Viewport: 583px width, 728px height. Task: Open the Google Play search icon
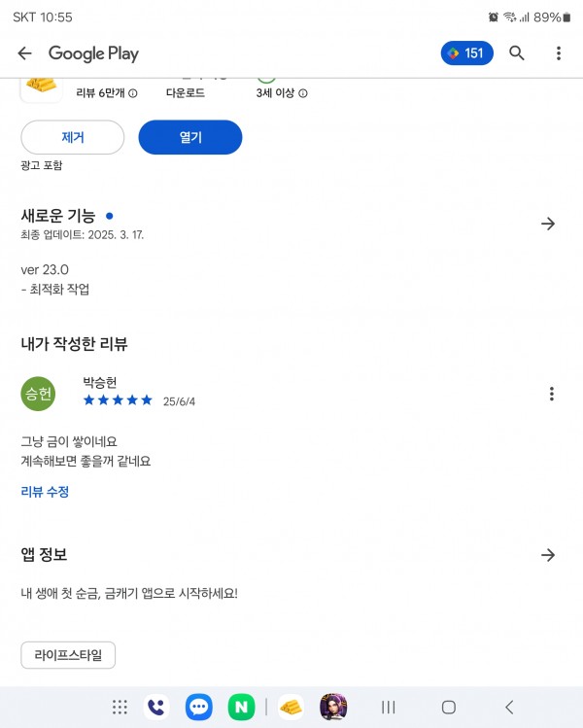[x=517, y=53]
